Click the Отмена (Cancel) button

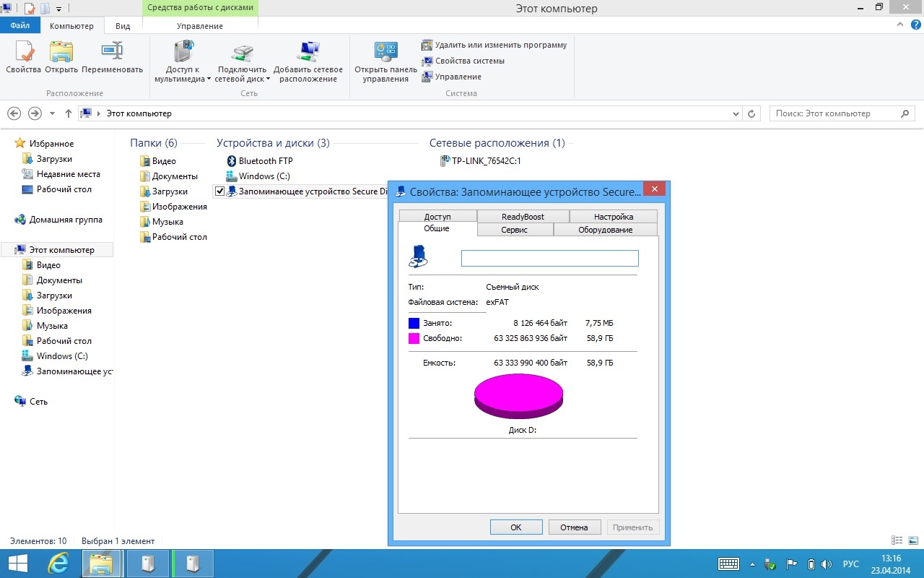(x=575, y=527)
